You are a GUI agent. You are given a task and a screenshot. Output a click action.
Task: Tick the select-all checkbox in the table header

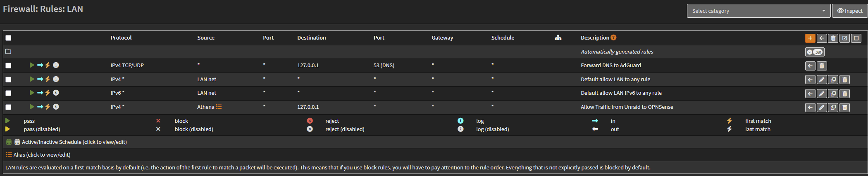(x=8, y=38)
